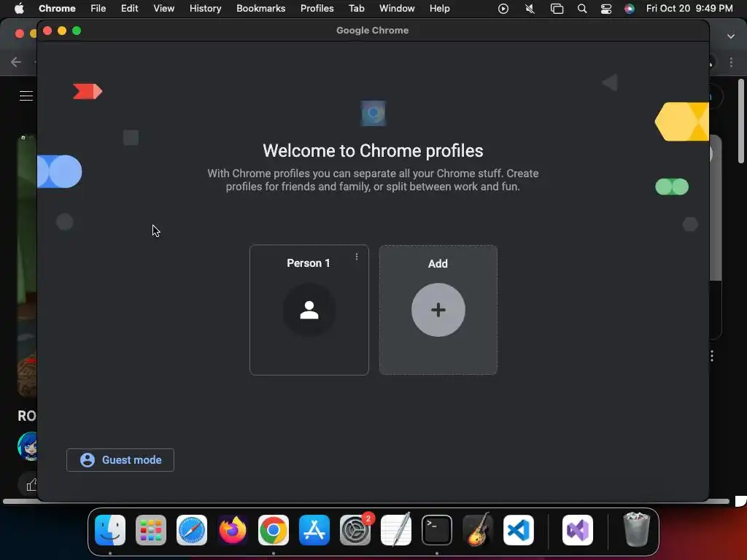Open the History menu
Screen dimensions: 747x560
coord(205,8)
